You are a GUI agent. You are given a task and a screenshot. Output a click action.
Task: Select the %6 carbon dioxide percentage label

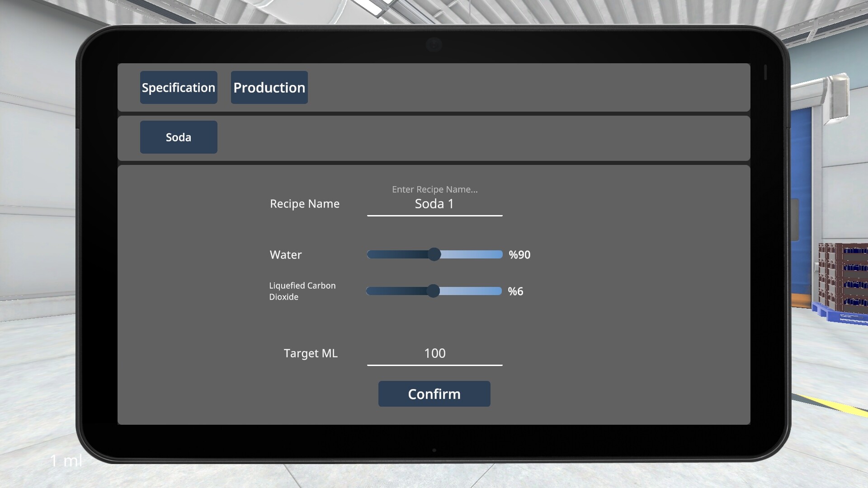[x=516, y=291]
